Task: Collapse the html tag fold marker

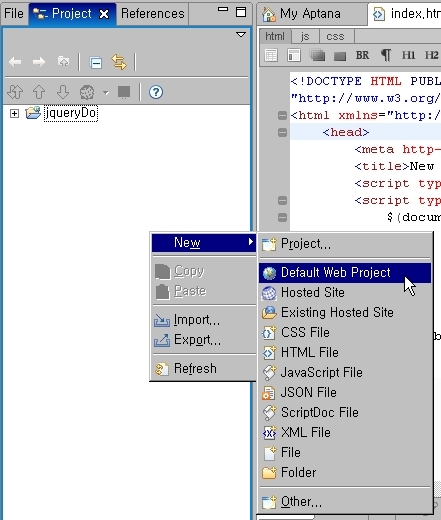Action: point(282,115)
